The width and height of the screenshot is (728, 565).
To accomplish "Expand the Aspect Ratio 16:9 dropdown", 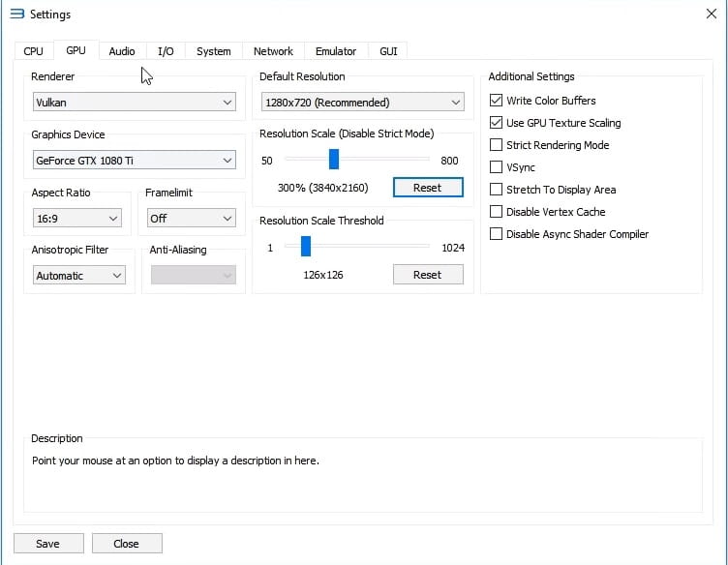I will coord(77,219).
